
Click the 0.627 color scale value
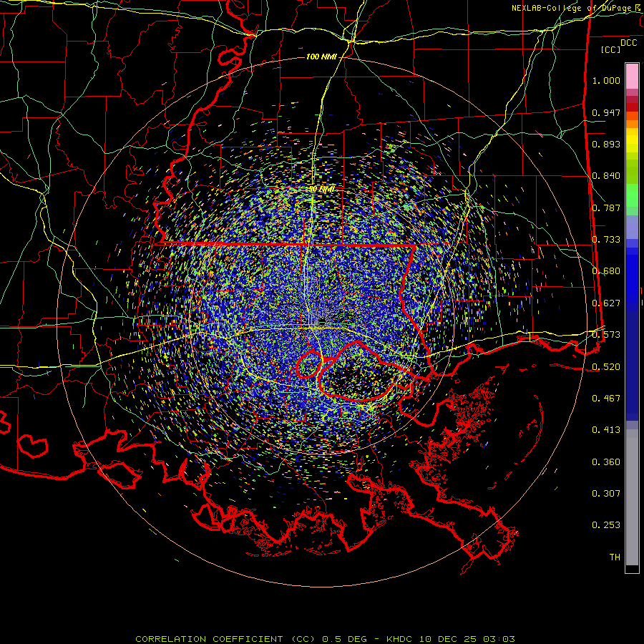606,303
